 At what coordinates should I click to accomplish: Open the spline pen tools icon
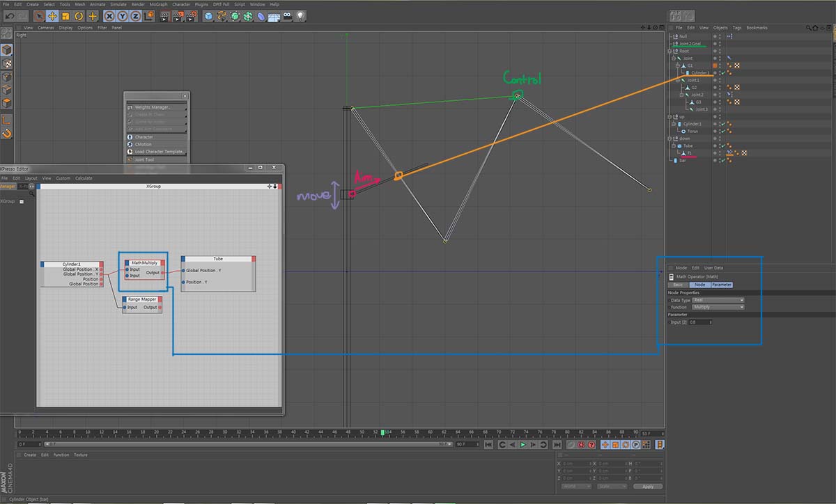point(222,16)
